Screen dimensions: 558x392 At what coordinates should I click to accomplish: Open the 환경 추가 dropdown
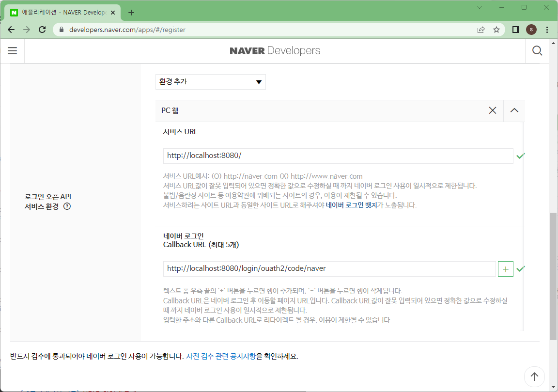211,82
